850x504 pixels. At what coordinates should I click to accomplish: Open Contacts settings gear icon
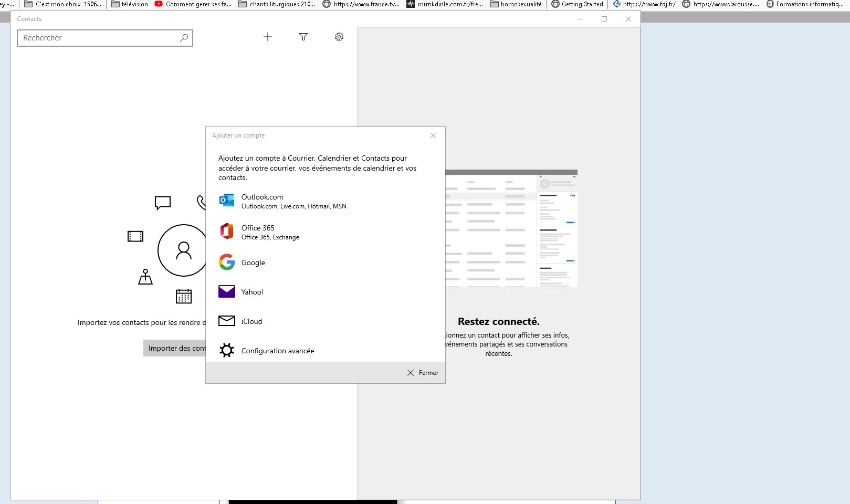pyautogui.click(x=339, y=37)
